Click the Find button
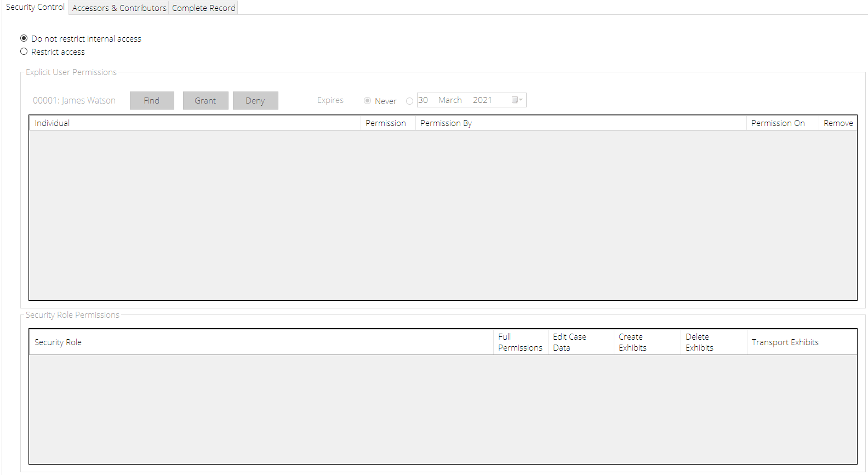This screenshot has width=868, height=475. (x=152, y=100)
